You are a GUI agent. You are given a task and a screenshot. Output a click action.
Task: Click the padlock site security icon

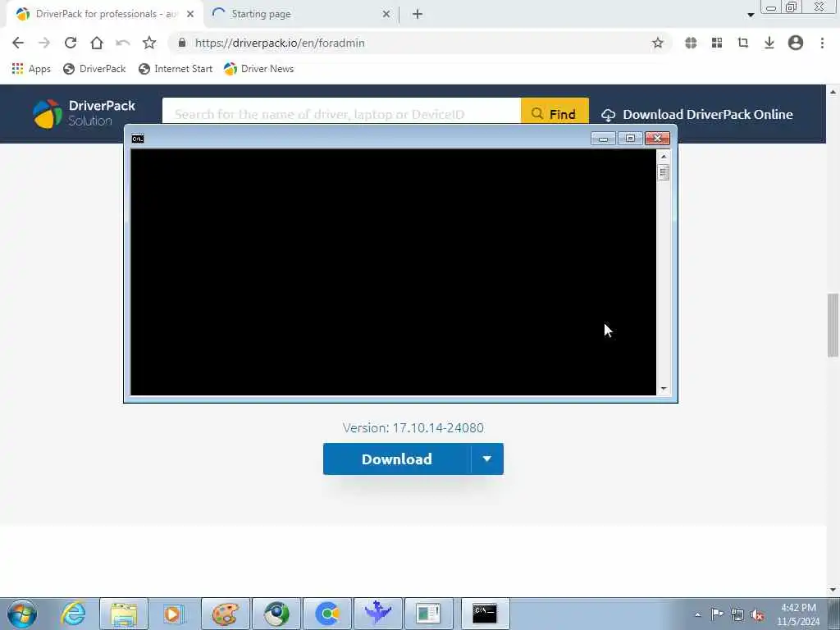click(181, 43)
